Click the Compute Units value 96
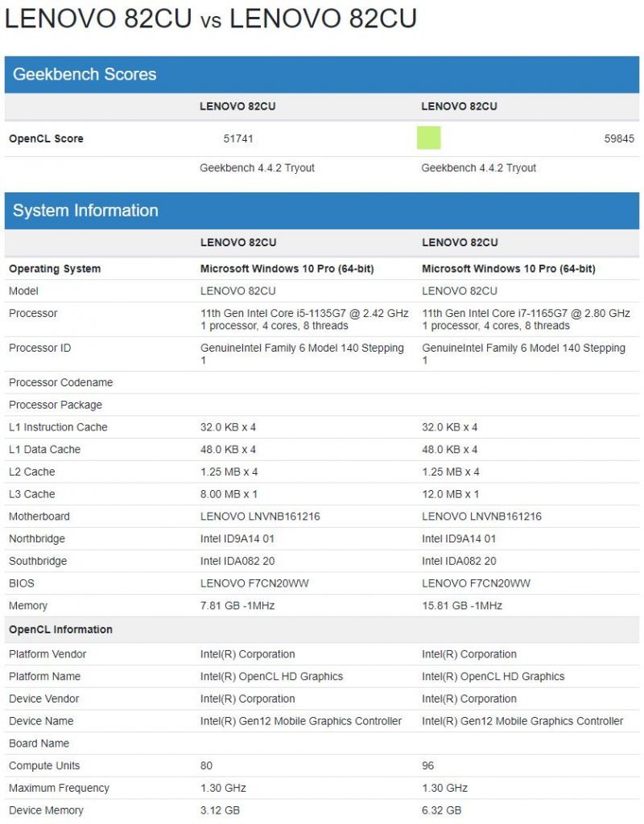 (x=428, y=766)
